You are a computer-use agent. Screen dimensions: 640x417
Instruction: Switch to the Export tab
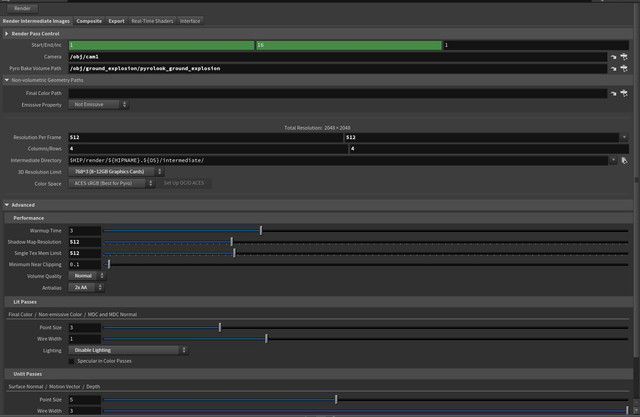[116, 21]
